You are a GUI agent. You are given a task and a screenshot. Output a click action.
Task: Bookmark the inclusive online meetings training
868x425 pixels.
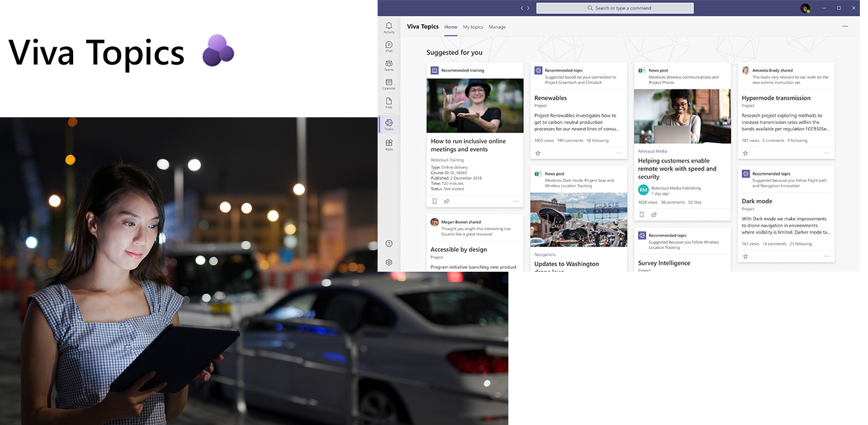[x=435, y=201]
